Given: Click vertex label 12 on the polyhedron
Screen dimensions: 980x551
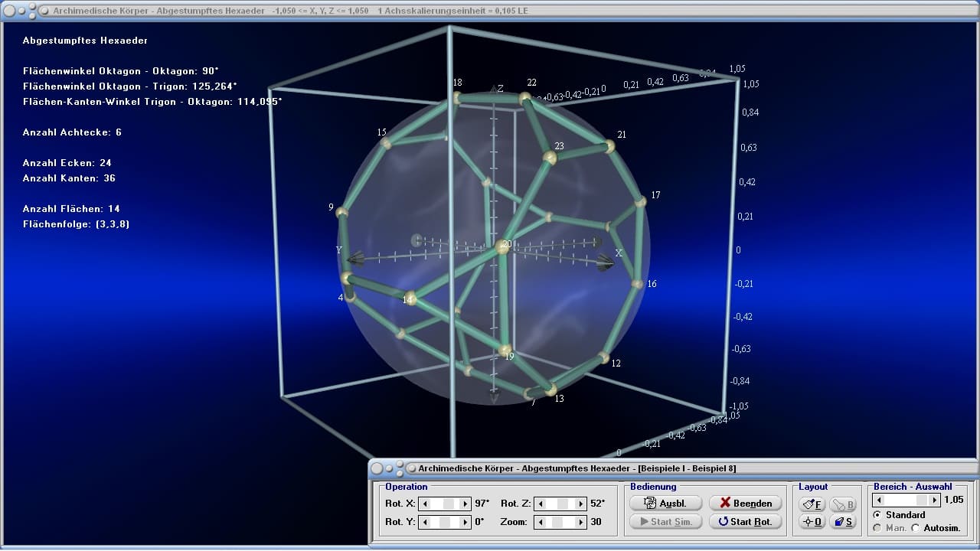Looking at the screenshot, I should pyautogui.click(x=616, y=364).
